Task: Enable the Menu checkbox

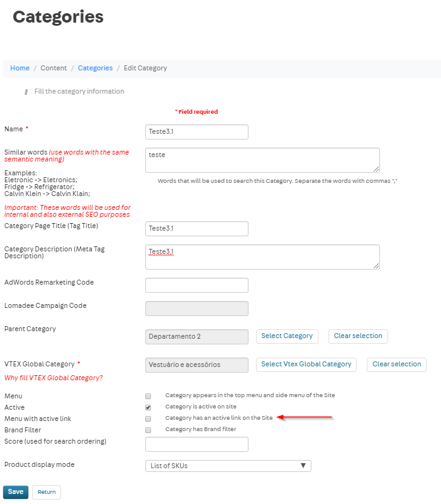Action: (148, 397)
